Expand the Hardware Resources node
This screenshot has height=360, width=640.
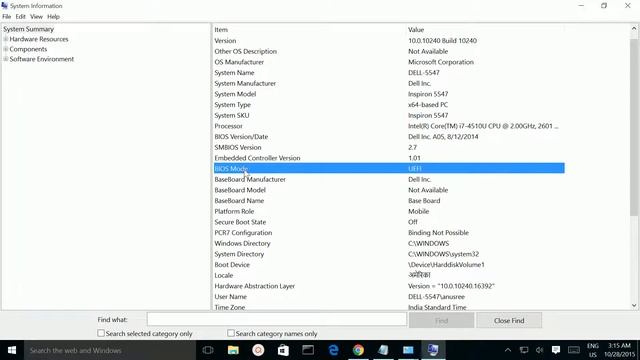[x=6, y=39]
